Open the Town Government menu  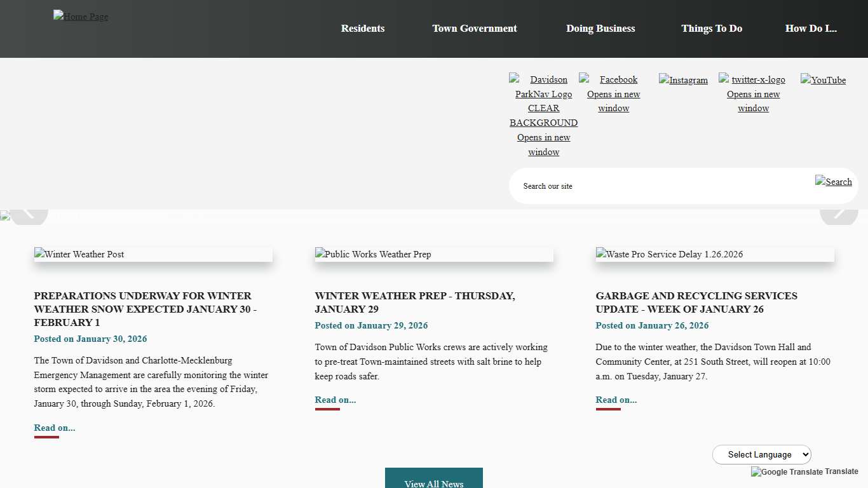coord(475,28)
